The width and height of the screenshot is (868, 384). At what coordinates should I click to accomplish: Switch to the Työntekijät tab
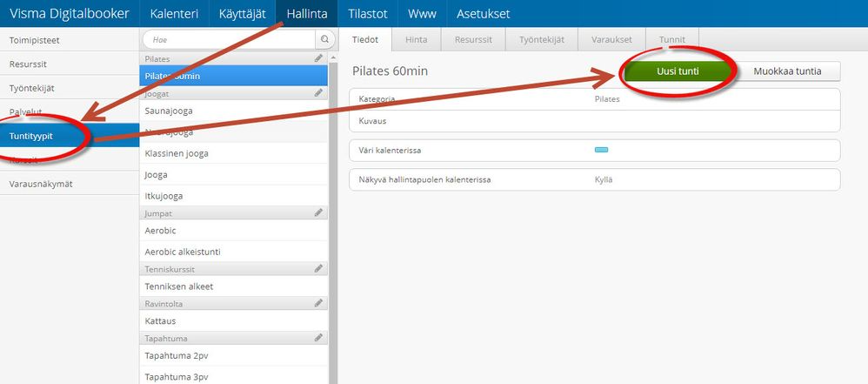pyautogui.click(x=542, y=39)
